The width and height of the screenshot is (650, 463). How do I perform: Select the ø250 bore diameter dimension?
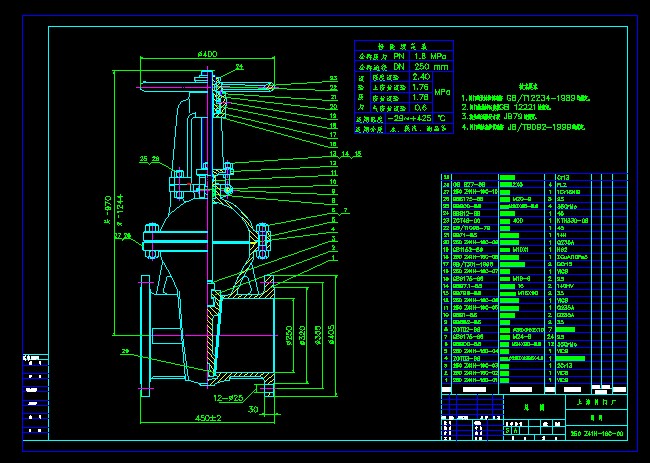(285, 335)
